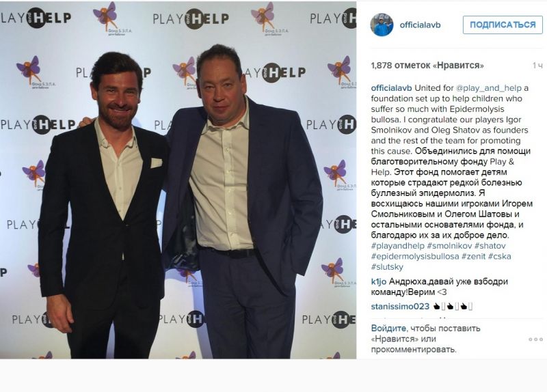Click the Войдите login link

click(388, 328)
